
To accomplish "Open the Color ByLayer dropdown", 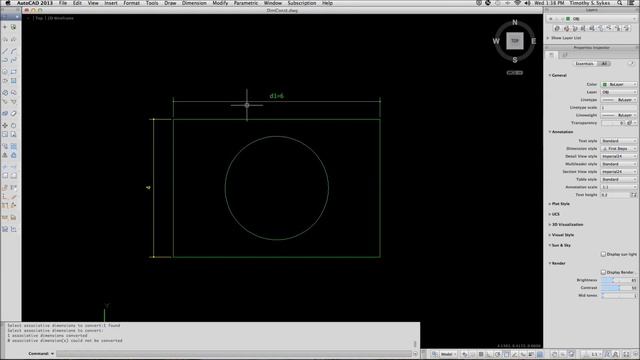I will (x=619, y=84).
